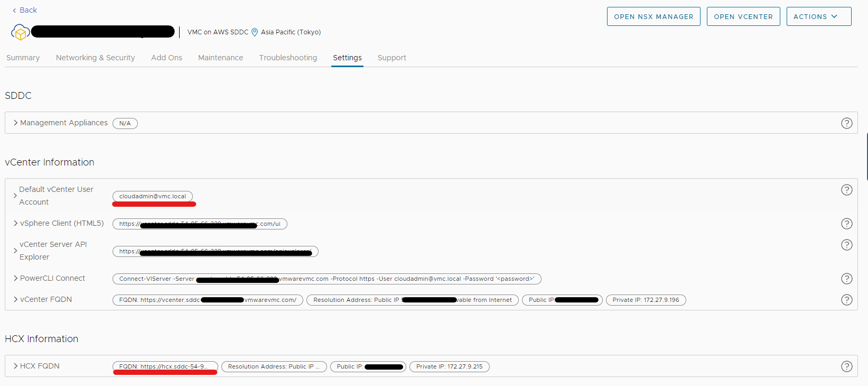The height and width of the screenshot is (386, 868).
Task: Expand vSphere Client (HTML5) row
Action: pyautogui.click(x=16, y=223)
